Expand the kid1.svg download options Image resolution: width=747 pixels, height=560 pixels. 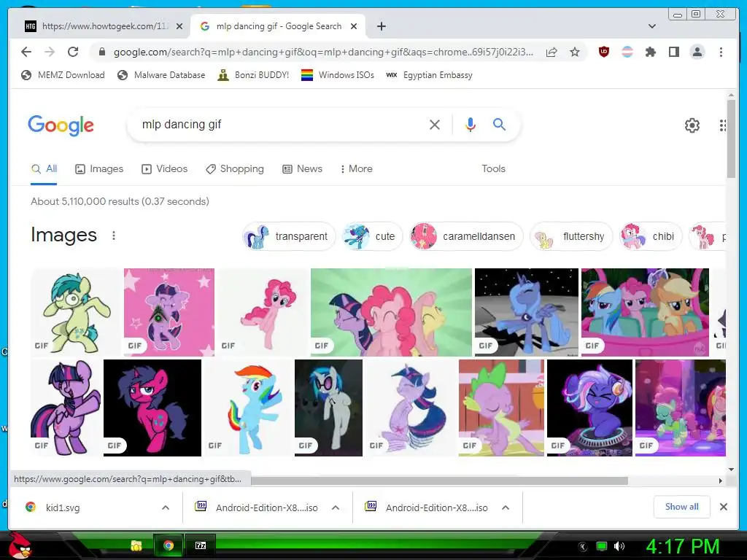[166, 507]
